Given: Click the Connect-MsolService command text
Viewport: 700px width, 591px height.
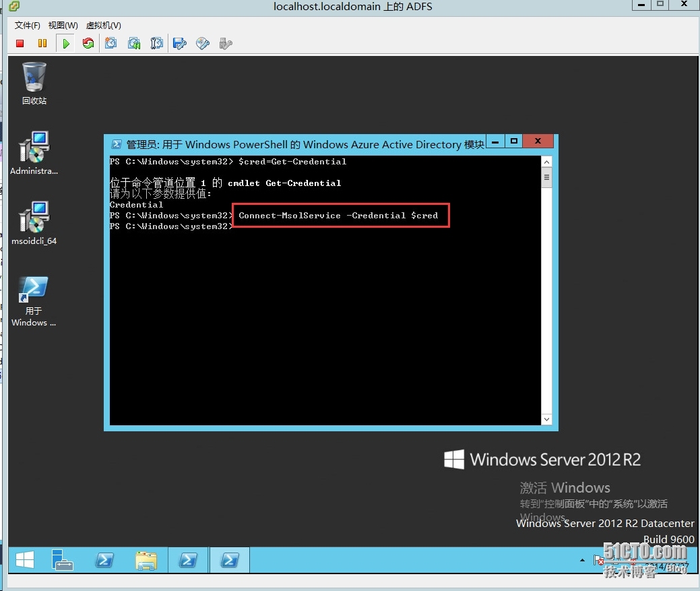Looking at the screenshot, I should [338, 216].
